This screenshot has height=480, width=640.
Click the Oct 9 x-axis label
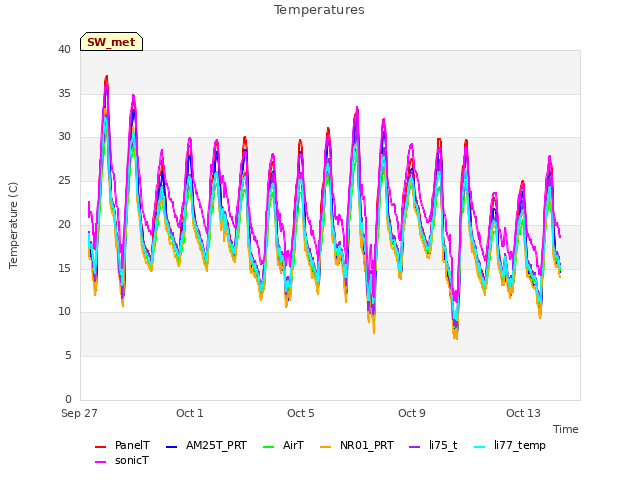tap(412, 413)
